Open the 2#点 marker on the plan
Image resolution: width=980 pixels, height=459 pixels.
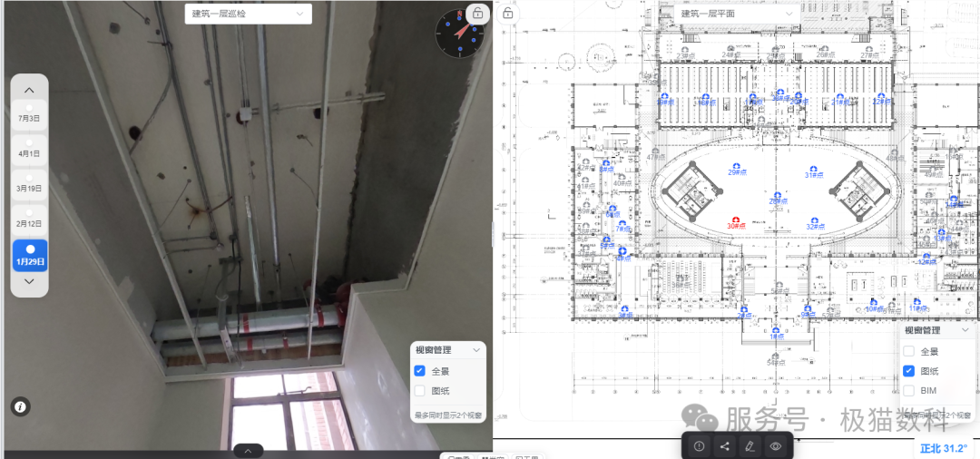(x=744, y=312)
